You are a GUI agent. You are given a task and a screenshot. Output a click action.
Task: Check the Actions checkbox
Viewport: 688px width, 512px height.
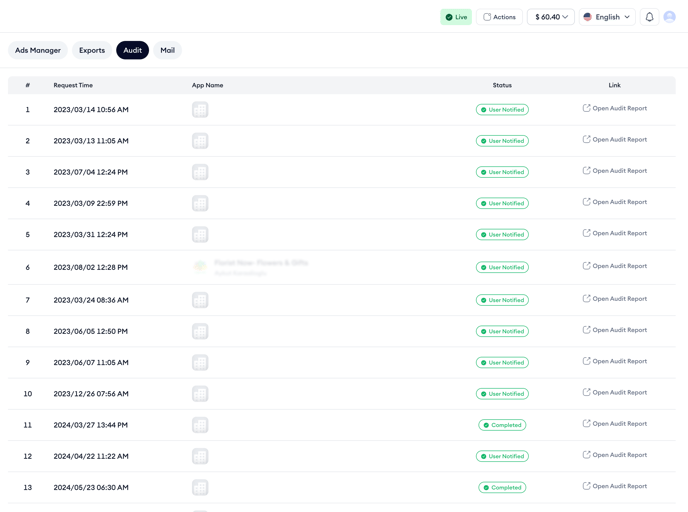pos(487,17)
